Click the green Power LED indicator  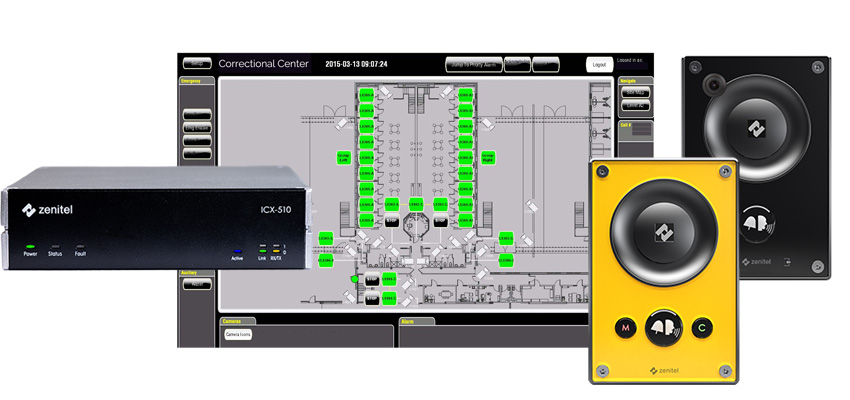[x=31, y=245]
